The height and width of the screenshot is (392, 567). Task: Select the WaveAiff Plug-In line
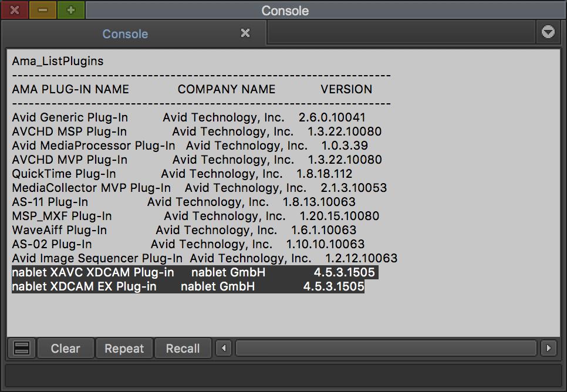184,231
